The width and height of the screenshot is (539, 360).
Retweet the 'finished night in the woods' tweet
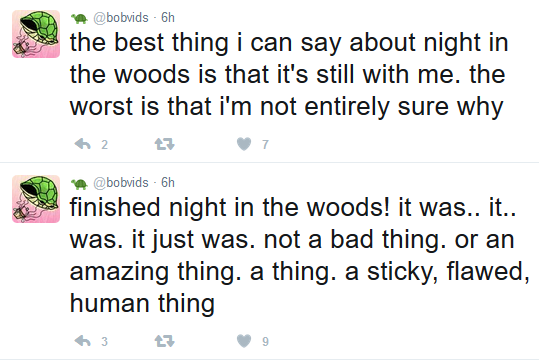coord(165,341)
